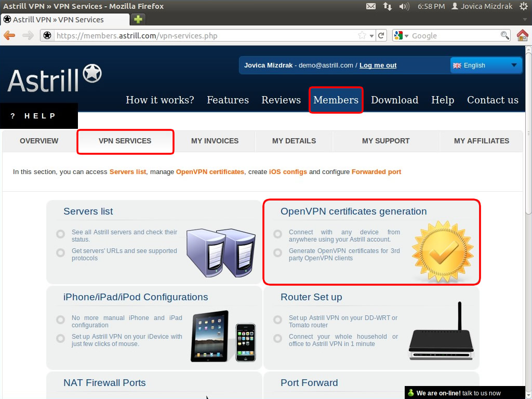Expand the URL history dropdown arrow
The image size is (532, 399).
(x=372, y=36)
